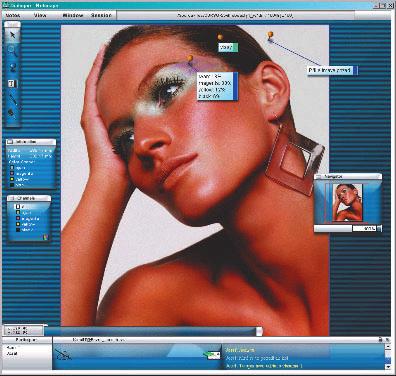This screenshot has height=376, width=396.
Task: Click the Cyan swatch in the Info panel
Action: (x=12, y=168)
